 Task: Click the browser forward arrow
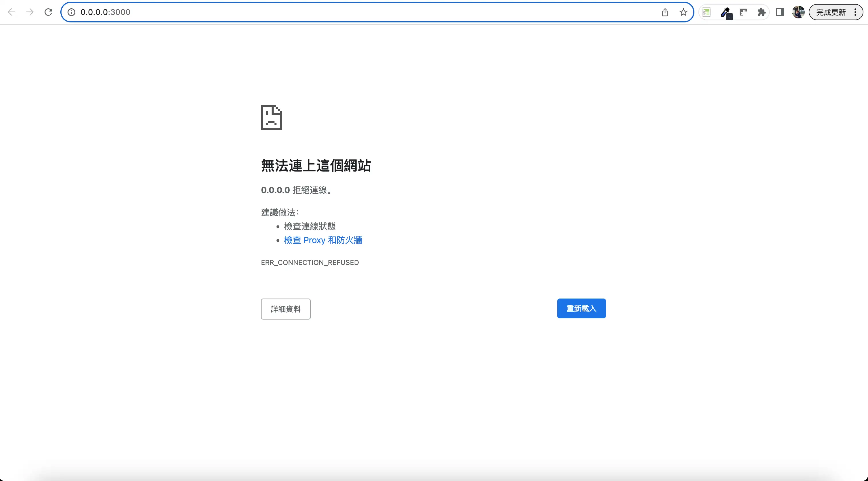pyautogui.click(x=30, y=12)
